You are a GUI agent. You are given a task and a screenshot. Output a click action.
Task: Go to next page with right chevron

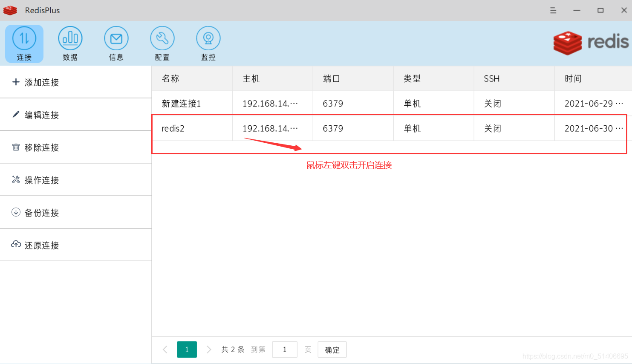point(209,350)
